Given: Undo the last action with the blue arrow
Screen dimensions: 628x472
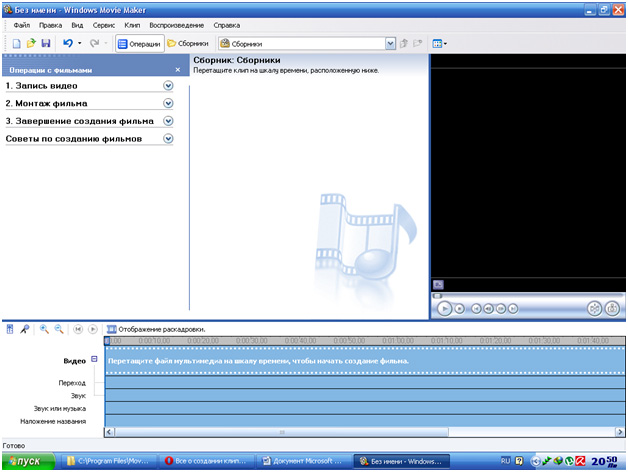Looking at the screenshot, I should (x=68, y=43).
